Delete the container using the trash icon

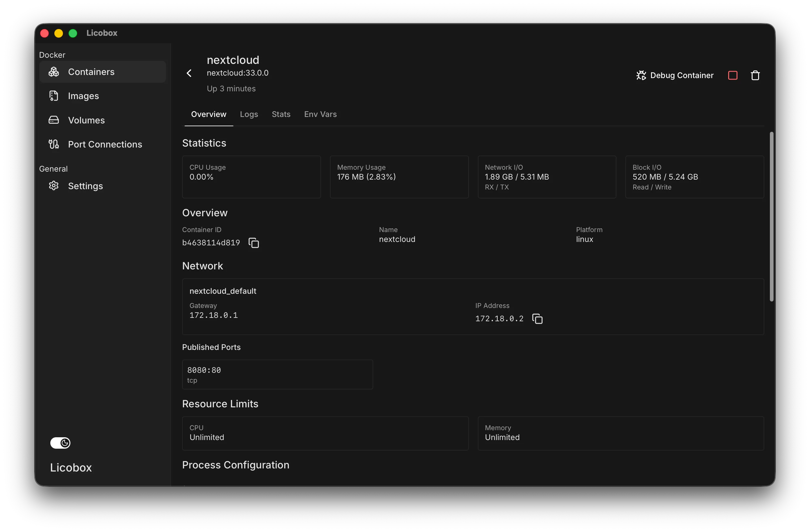point(755,75)
